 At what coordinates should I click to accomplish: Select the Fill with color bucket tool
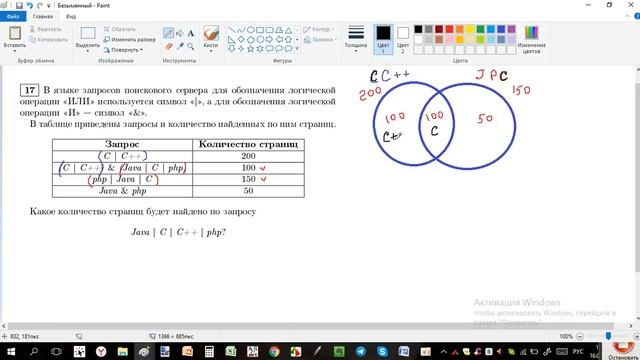pos(179,33)
